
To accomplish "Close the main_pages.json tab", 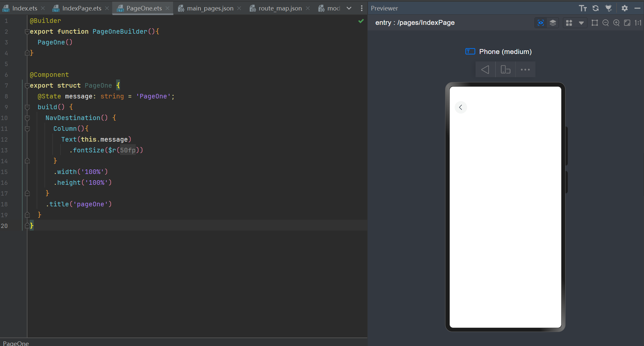I will click(239, 8).
